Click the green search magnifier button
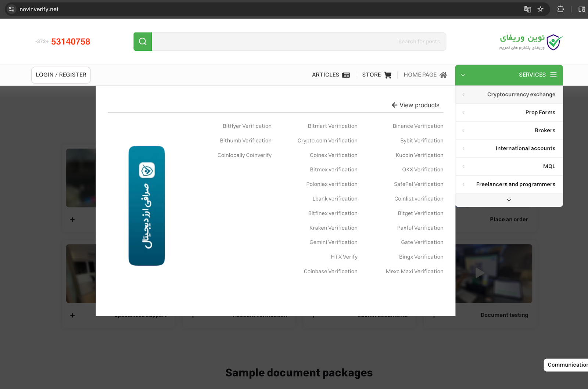The image size is (588, 389). pyautogui.click(x=143, y=42)
